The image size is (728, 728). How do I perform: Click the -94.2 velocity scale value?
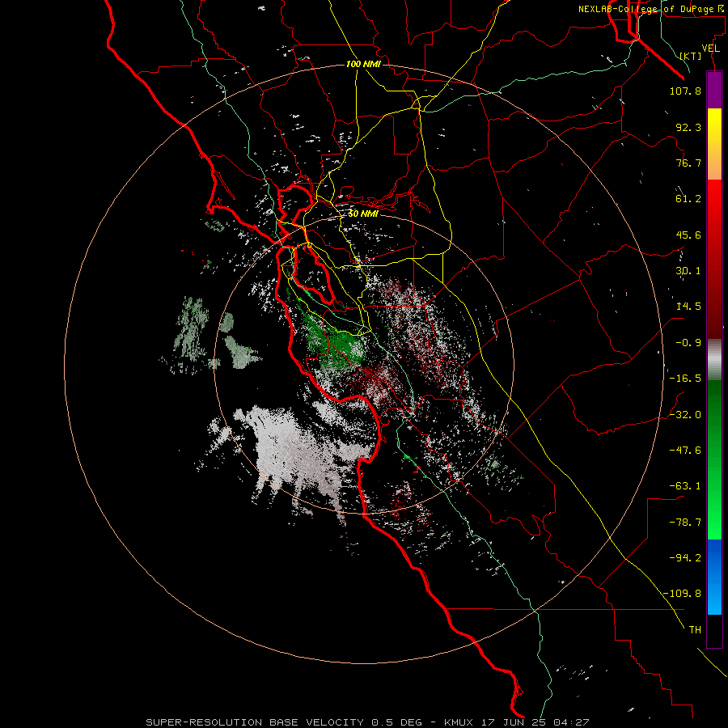(x=685, y=557)
